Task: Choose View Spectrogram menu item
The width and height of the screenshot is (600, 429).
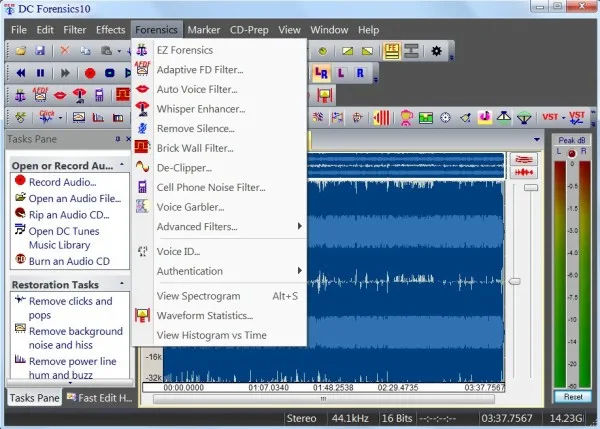Action: click(x=219, y=296)
